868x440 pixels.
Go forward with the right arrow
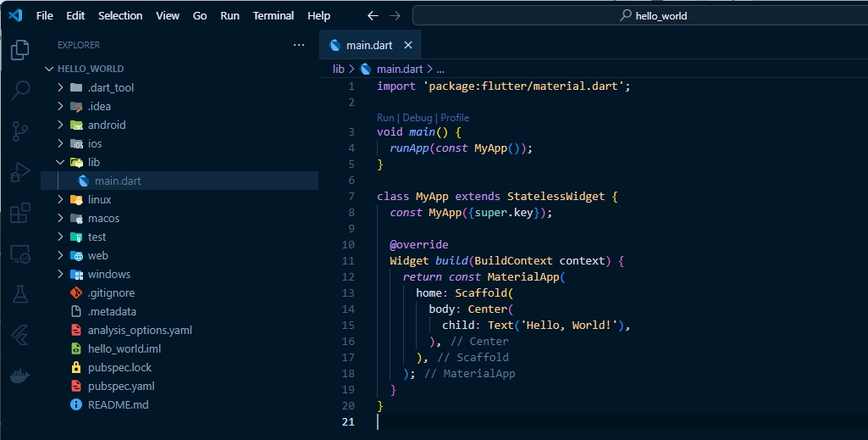click(395, 15)
